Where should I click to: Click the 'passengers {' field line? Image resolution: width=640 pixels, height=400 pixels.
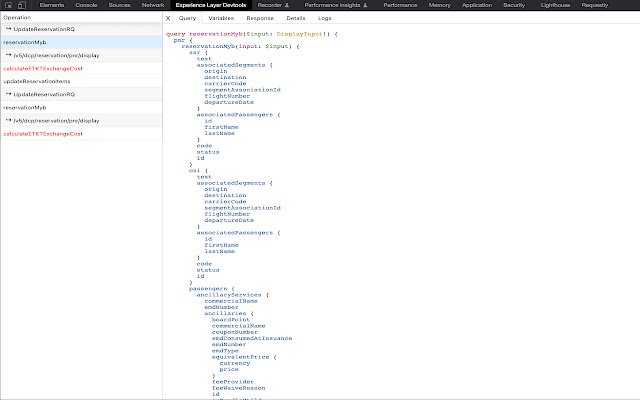212,289
